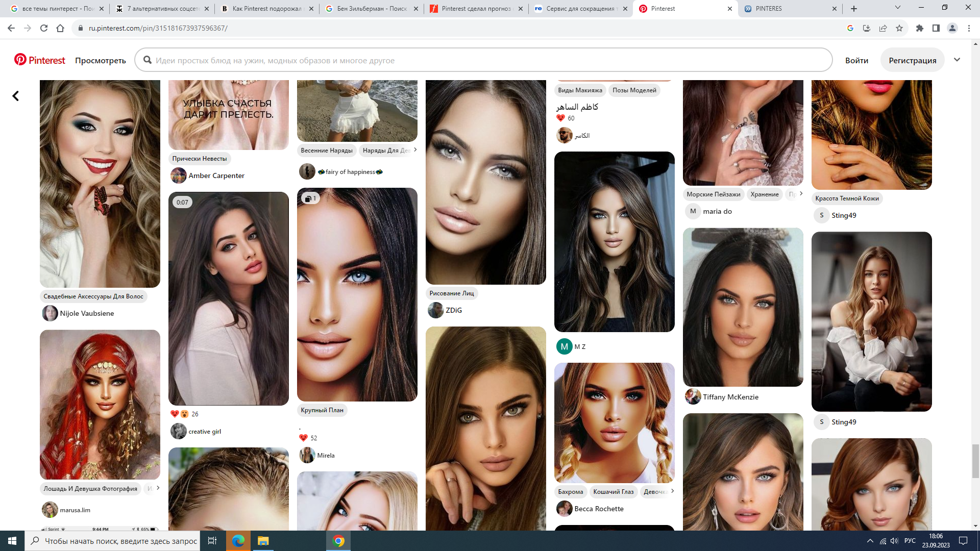
Task: Click the search magnifier icon in Pinterest bar
Action: 148,60
